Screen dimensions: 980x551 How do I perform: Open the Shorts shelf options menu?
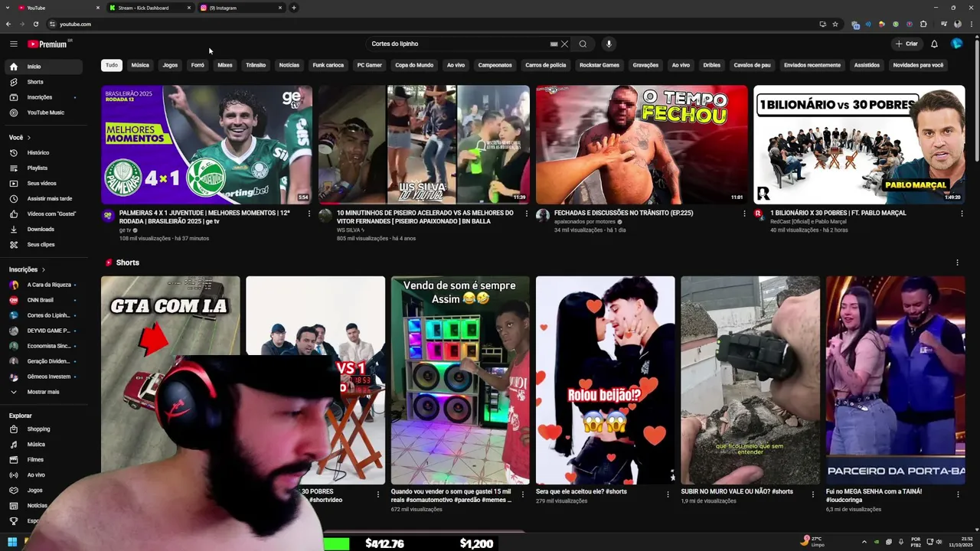coord(957,262)
